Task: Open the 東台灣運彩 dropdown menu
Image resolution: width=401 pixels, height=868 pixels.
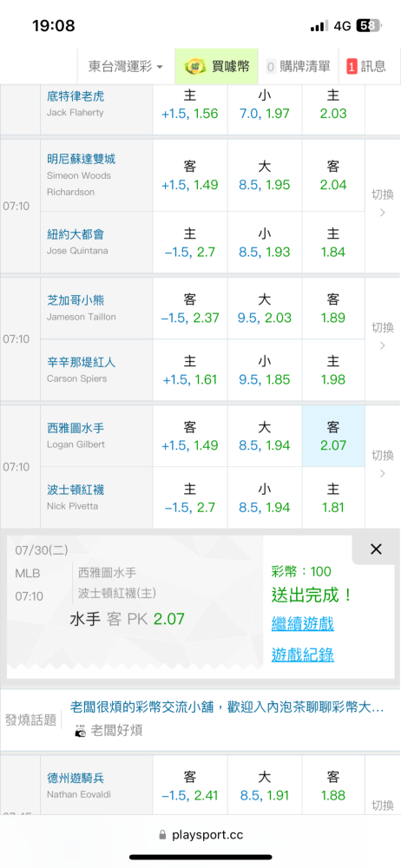Action: [x=126, y=67]
